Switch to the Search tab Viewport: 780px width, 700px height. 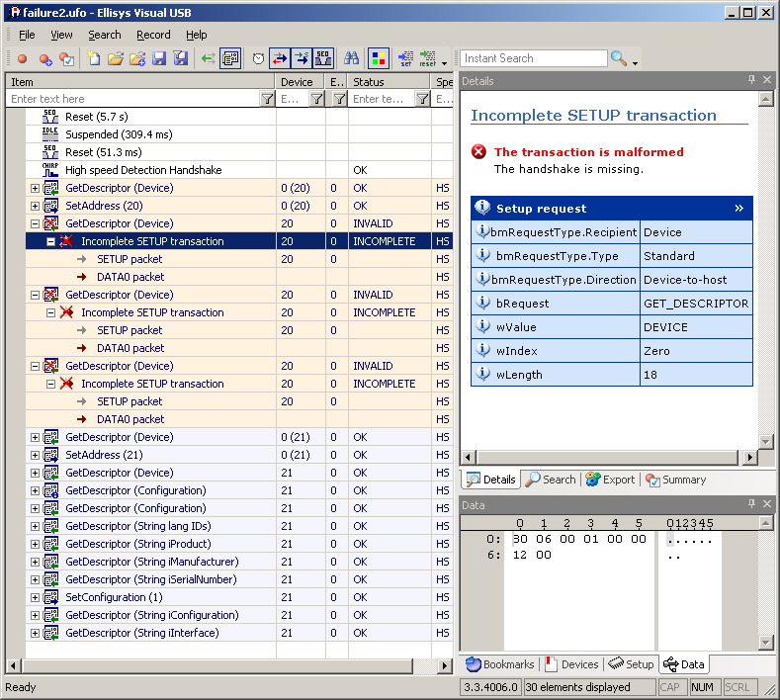click(551, 480)
